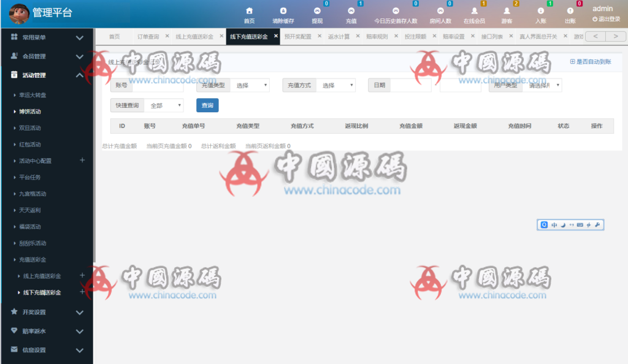Screen dimensions: 628x364
Task: Click the 赔率返水 icon
Action: tap(14, 330)
